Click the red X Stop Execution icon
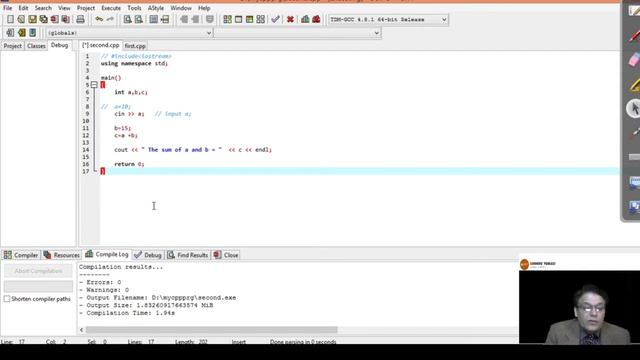This screenshot has height=360, width=640. pos(290,19)
